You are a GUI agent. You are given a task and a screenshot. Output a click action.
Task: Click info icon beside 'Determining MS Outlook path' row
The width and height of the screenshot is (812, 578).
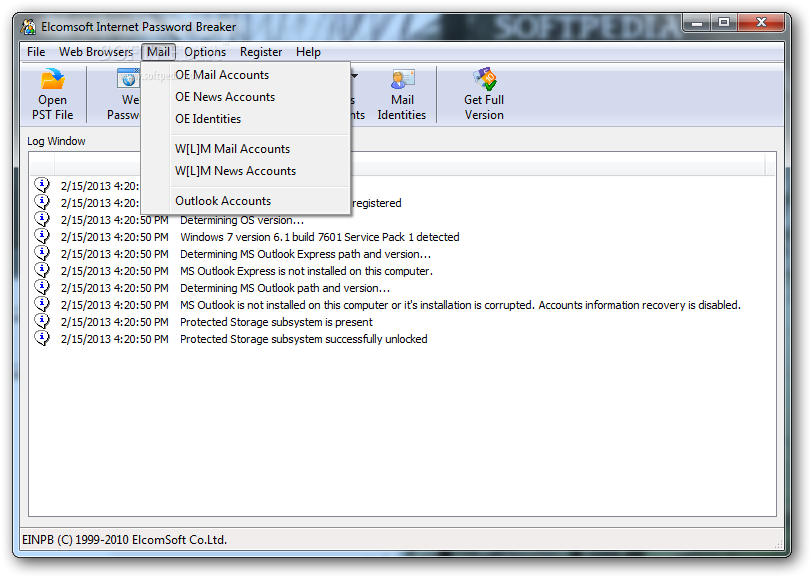point(42,287)
